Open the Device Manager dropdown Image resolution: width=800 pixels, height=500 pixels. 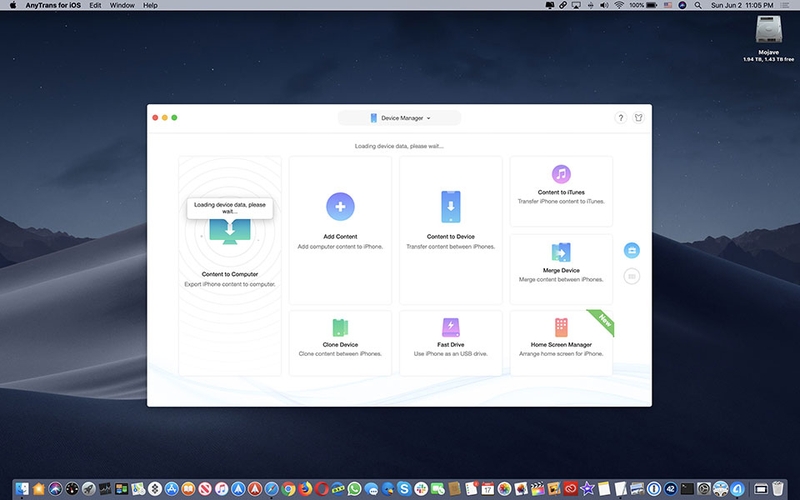tap(399, 118)
